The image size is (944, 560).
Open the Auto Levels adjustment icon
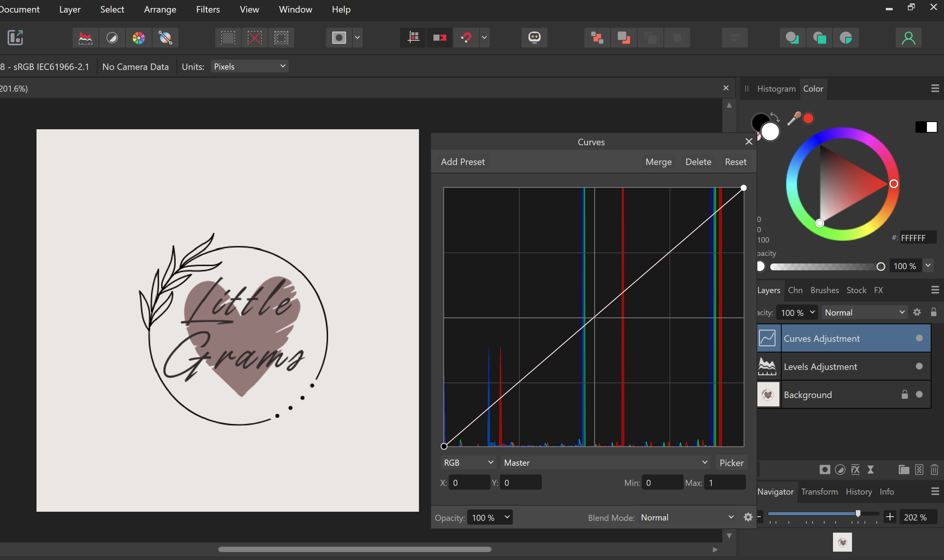click(x=86, y=38)
